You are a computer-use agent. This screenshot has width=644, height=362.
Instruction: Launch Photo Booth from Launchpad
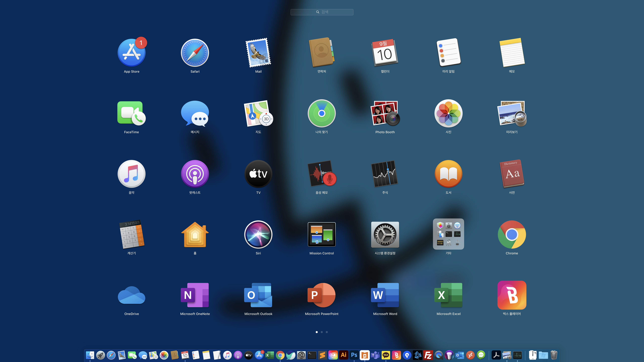pos(385,113)
